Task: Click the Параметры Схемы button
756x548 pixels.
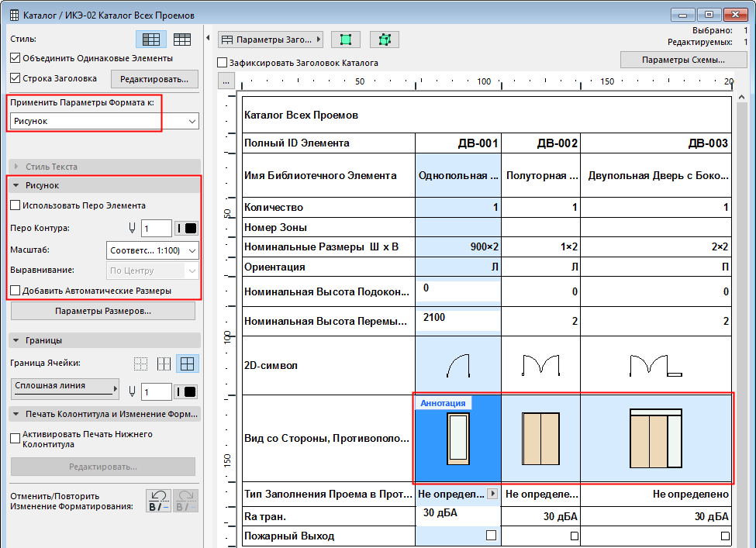Action: pos(683,60)
